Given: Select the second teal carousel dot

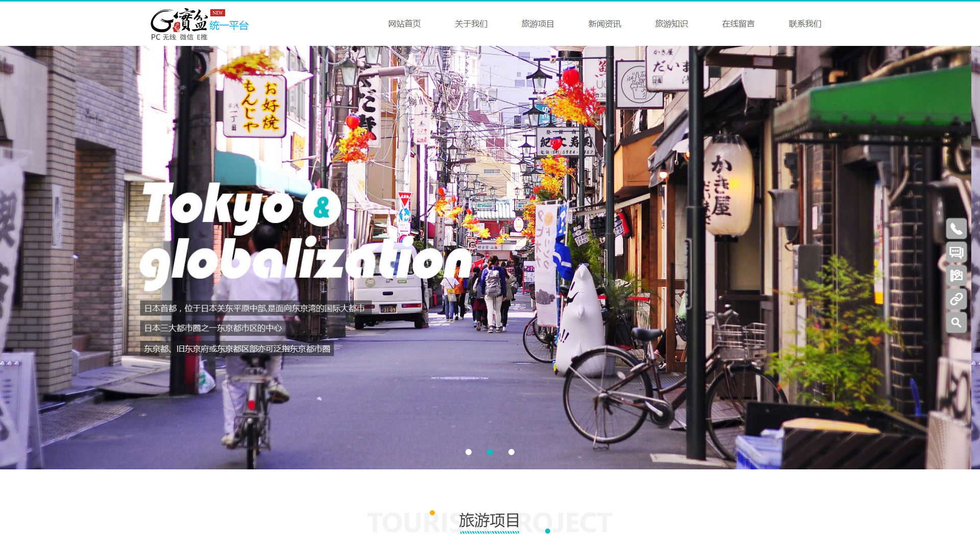Looking at the screenshot, I should (x=490, y=452).
